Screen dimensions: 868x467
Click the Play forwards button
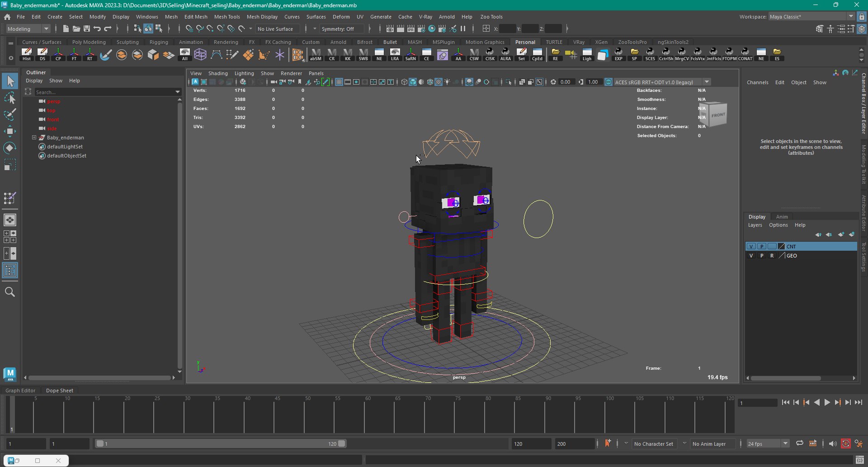coord(827,402)
